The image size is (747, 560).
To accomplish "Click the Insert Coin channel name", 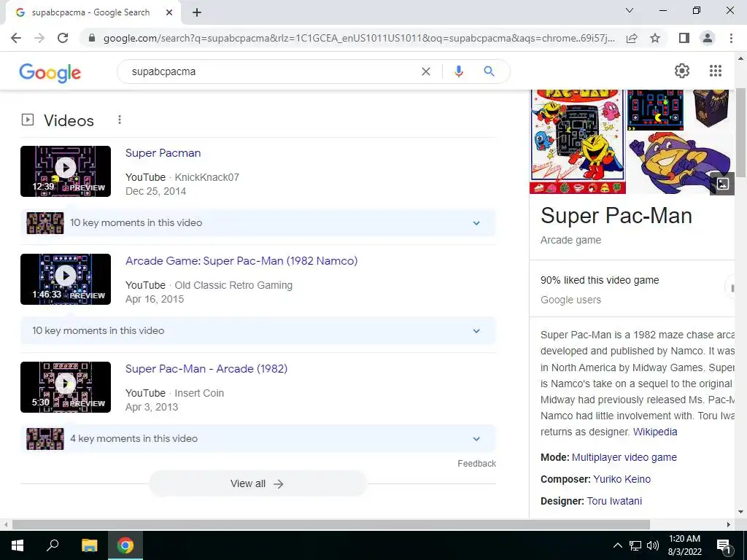I will (199, 393).
